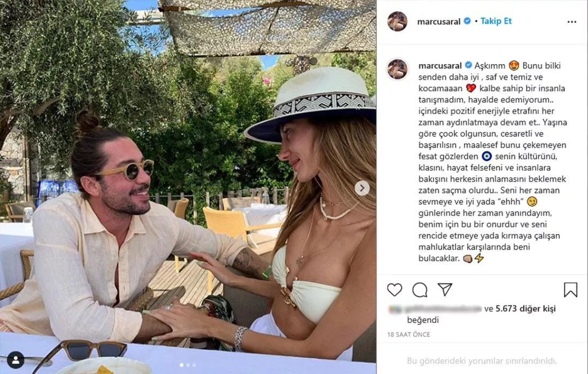Viewport: 588px width, 374px height.
Task: Go to next photo with arrow button
Action: (x=362, y=188)
